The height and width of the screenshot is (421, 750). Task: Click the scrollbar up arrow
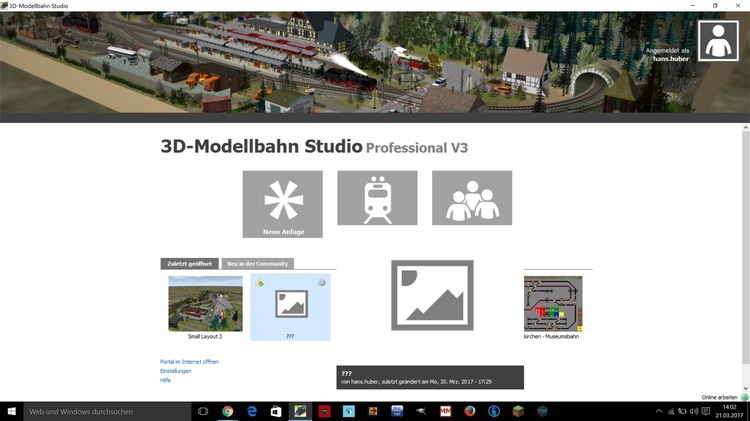tap(746, 128)
